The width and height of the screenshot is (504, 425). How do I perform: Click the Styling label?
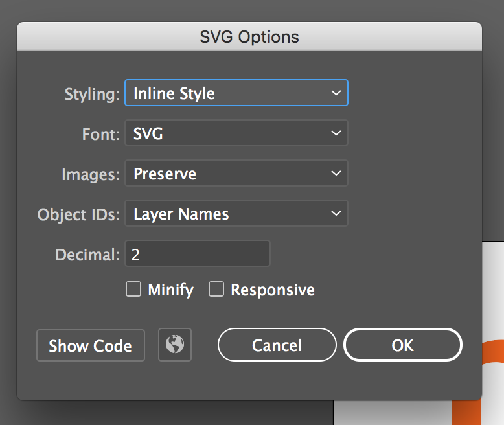coord(92,94)
